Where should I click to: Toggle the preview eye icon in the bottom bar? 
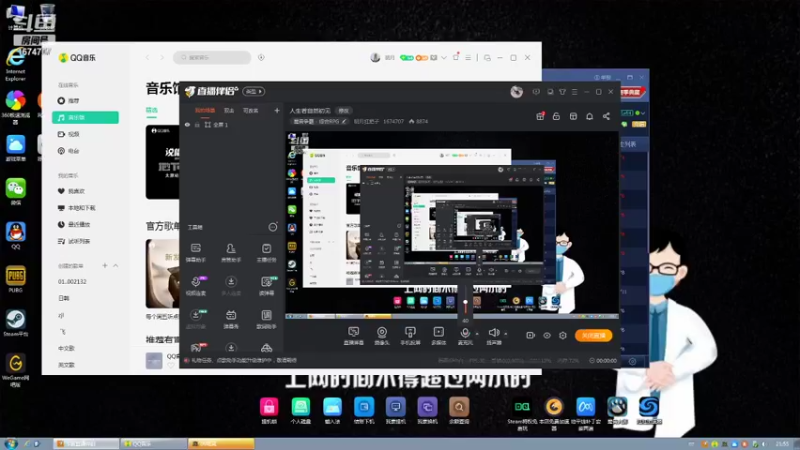click(547, 335)
